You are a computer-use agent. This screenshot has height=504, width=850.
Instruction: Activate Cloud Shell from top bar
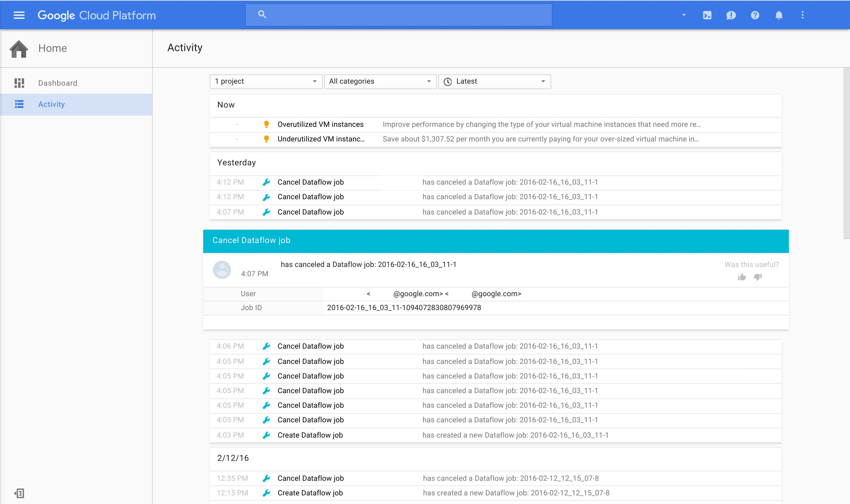tap(707, 15)
